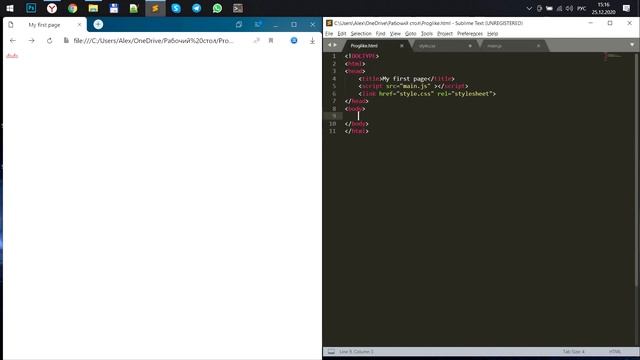Open the notification center
This screenshot has width=640, height=360.
tap(627, 8)
